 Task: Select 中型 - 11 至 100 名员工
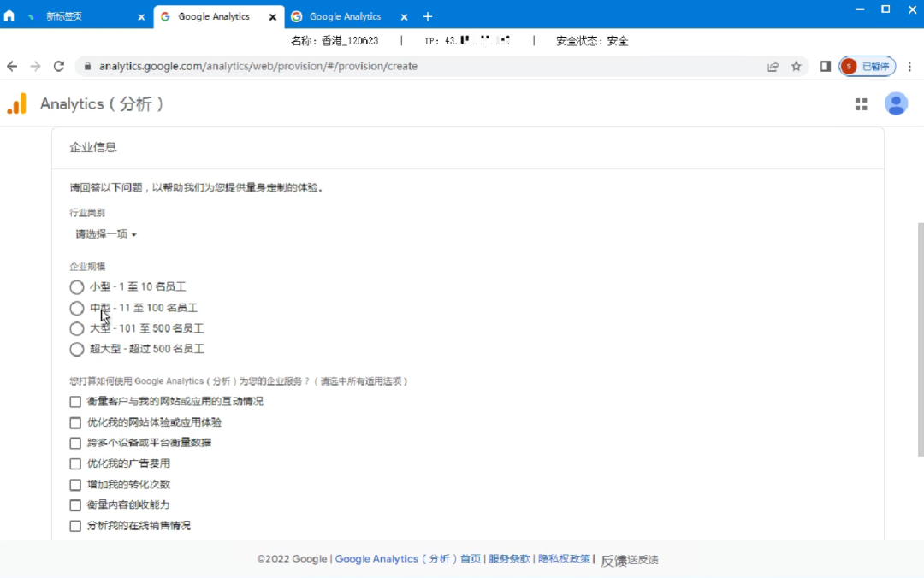77,308
